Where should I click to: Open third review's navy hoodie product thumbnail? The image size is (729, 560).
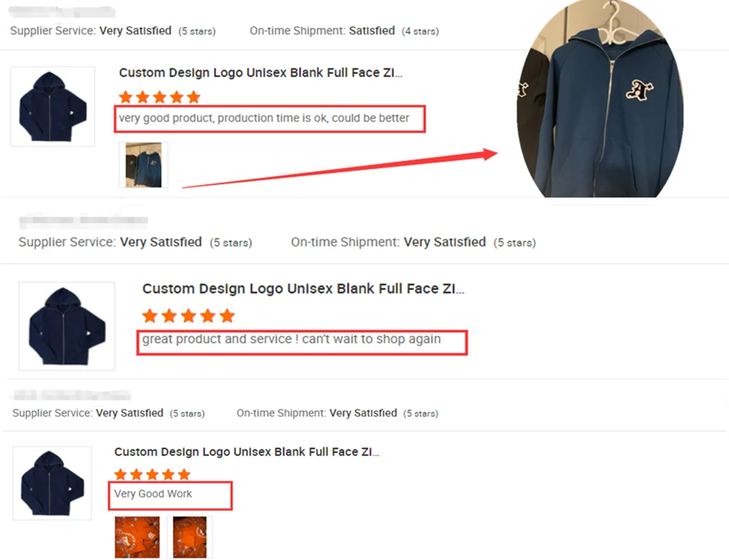(52, 483)
